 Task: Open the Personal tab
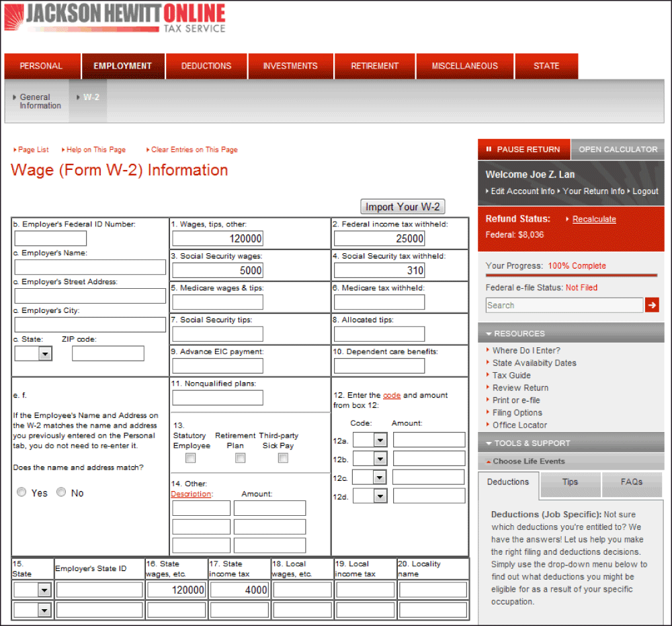[42, 66]
